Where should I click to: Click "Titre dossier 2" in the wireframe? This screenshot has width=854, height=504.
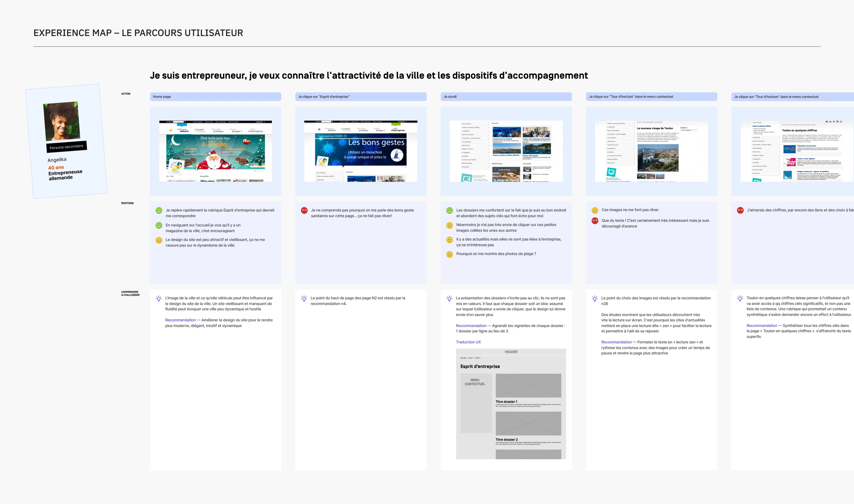click(507, 440)
